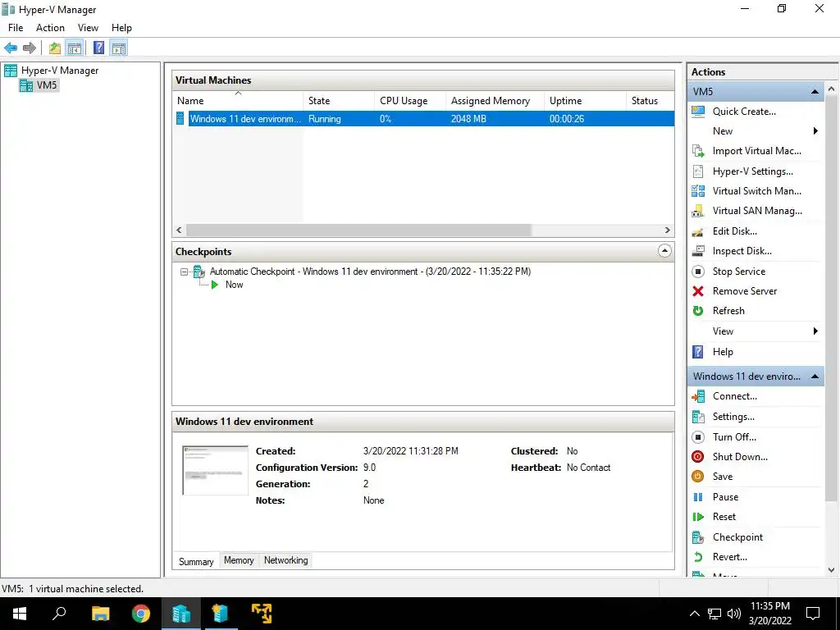Click the Connect icon for the VM
Viewport: 840px width, 630px height.
click(698, 396)
